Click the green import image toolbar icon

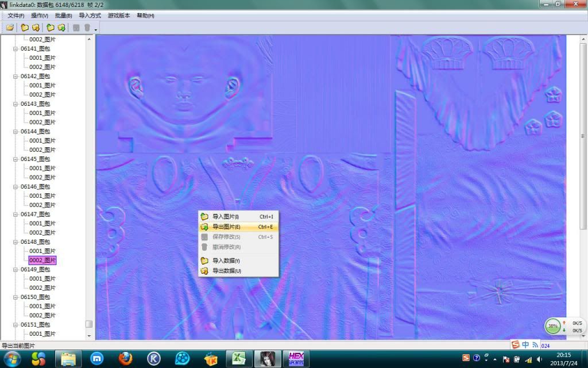[50, 28]
